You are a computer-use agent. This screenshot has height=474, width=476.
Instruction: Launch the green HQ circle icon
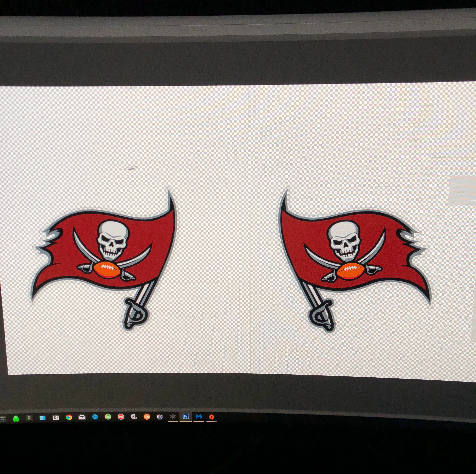(x=108, y=416)
